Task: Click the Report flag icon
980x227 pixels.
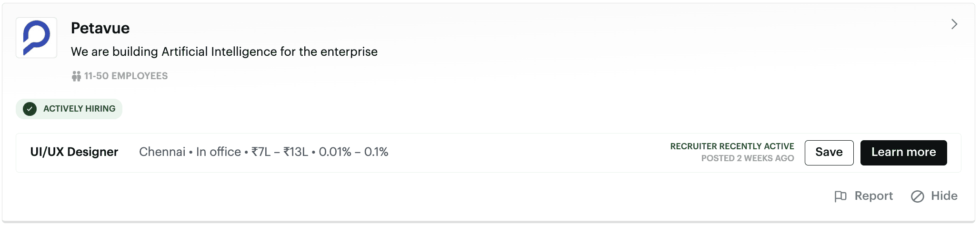Action: 840,196
